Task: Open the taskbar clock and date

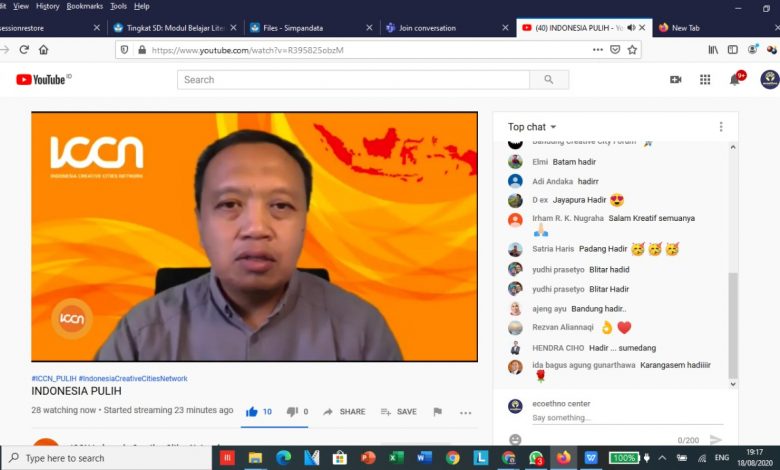Action: pos(755,458)
